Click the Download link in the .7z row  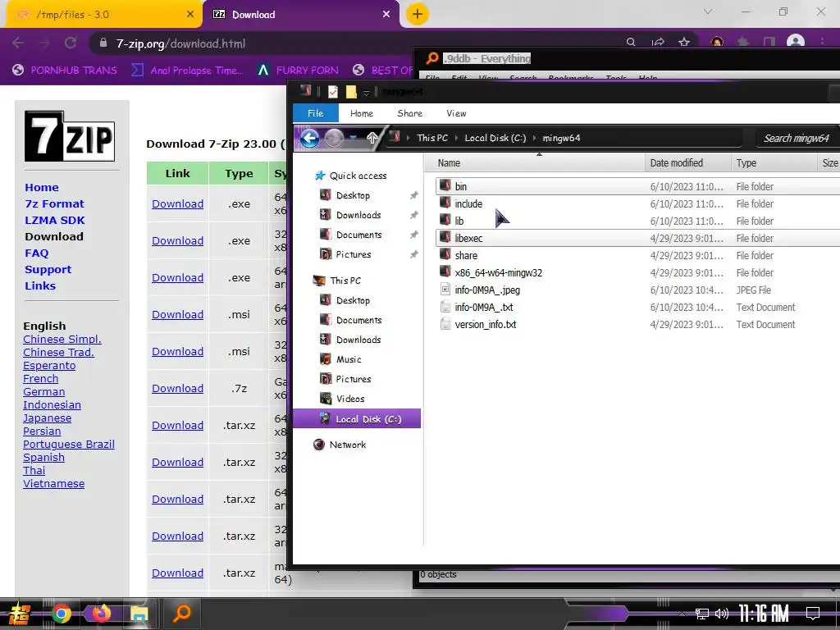177,388
